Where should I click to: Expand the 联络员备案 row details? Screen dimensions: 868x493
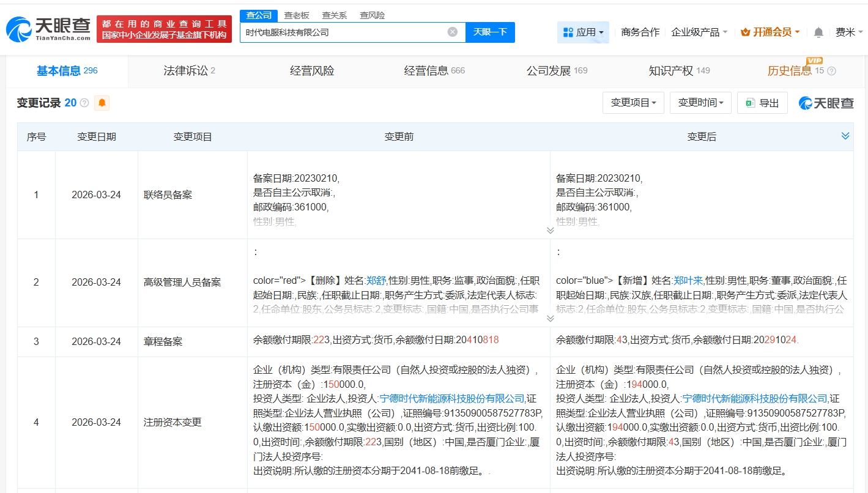point(550,231)
